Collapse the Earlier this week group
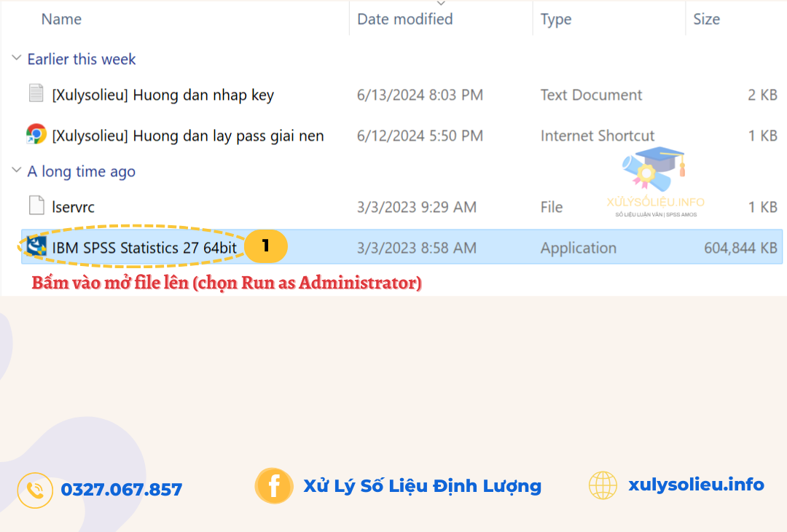The width and height of the screenshot is (787, 532). 17,58
